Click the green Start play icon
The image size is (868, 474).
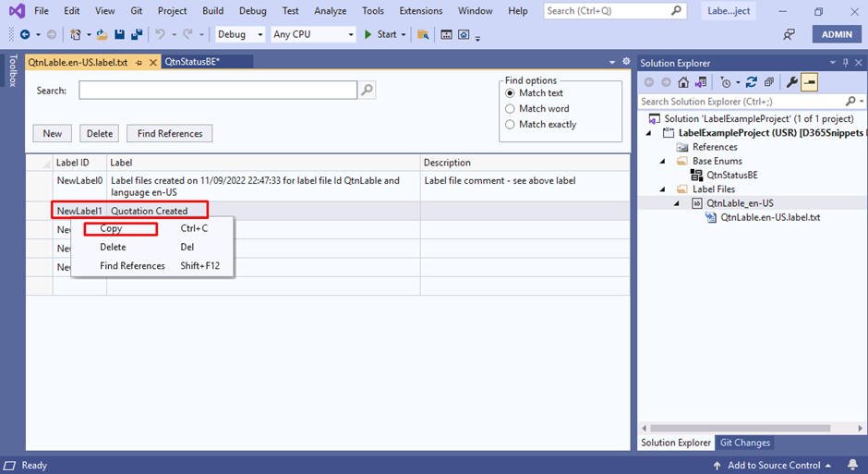[x=368, y=34]
